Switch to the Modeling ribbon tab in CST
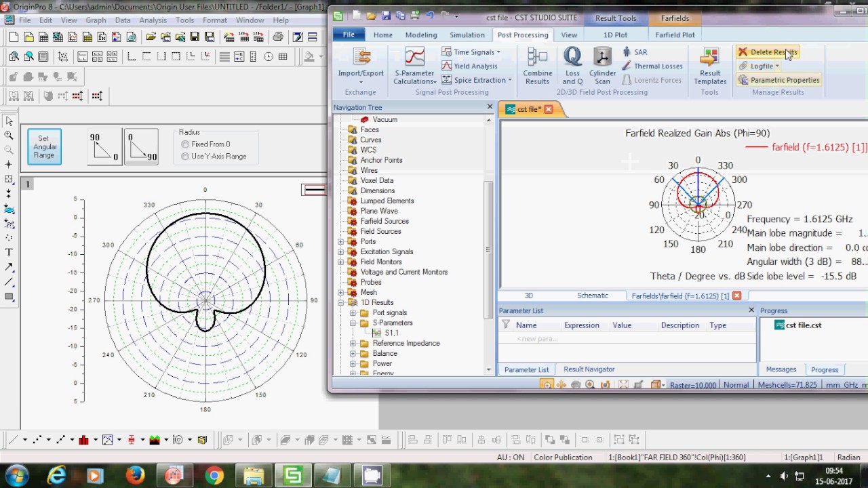Image resolution: width=868 pixels, height=488 pixels. pos(421,35)
